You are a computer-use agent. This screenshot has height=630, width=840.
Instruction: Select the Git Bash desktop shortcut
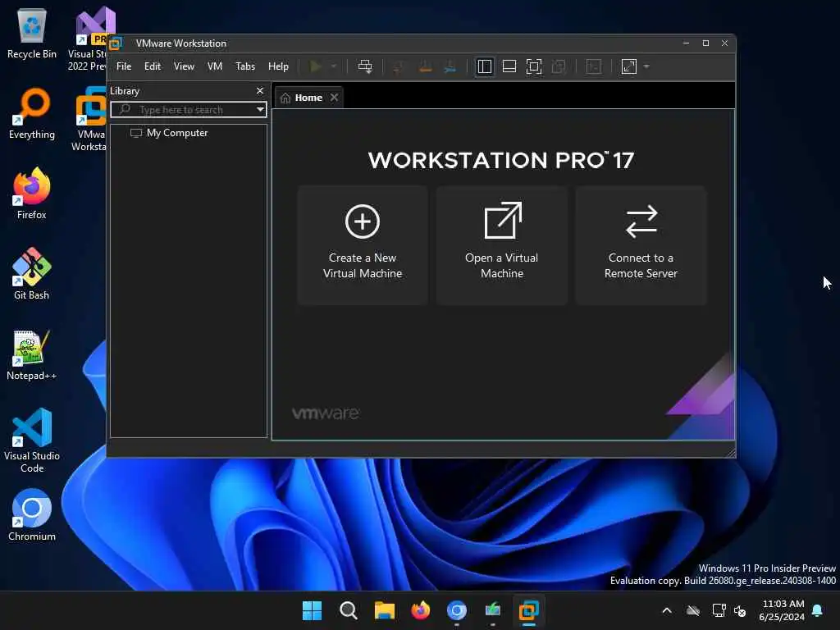tap(32, 274)
